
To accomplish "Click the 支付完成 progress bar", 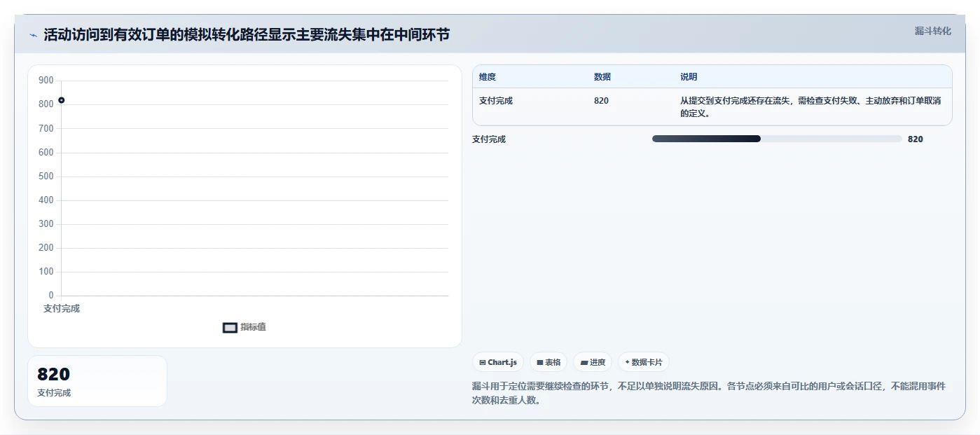I will [x=777, y=139].
